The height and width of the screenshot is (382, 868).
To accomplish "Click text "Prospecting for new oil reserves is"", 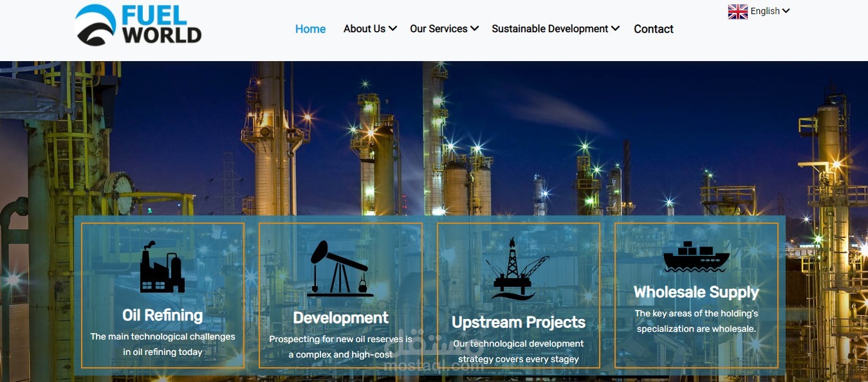I will point(340,339).
